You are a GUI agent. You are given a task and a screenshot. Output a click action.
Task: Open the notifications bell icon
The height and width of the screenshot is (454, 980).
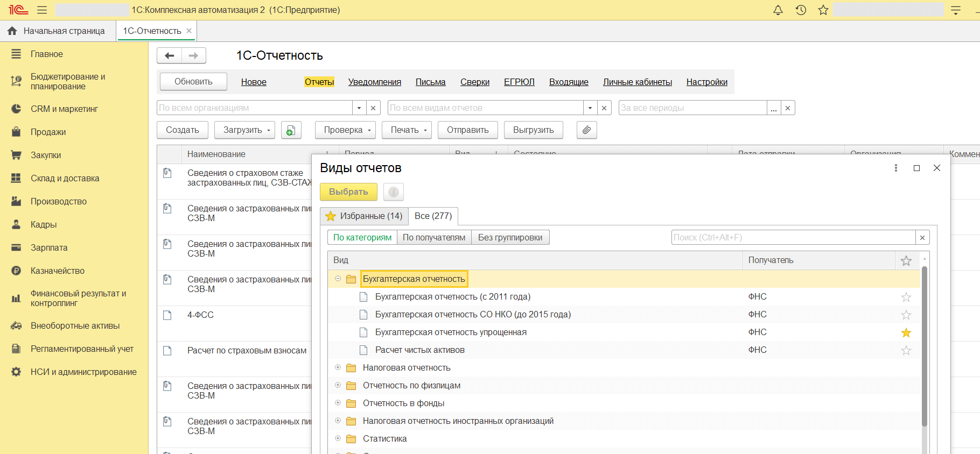(778, 10)
